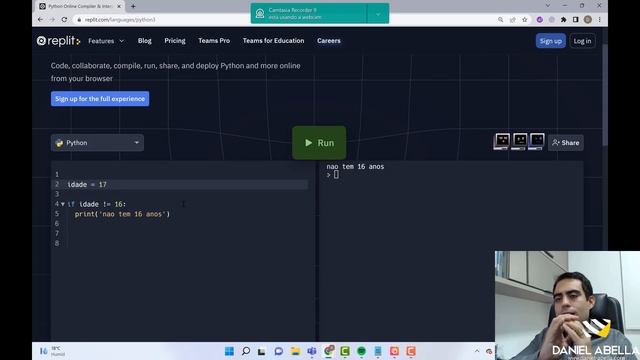The image size is (640, 360).
Task: Bookmark this page with the star
Action: pos(524,20)
